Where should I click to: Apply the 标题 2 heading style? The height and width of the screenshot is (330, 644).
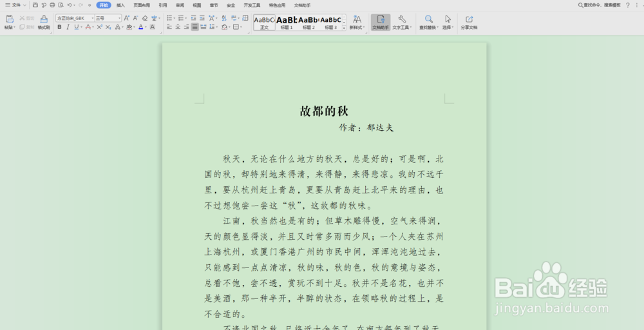point(308,22)
